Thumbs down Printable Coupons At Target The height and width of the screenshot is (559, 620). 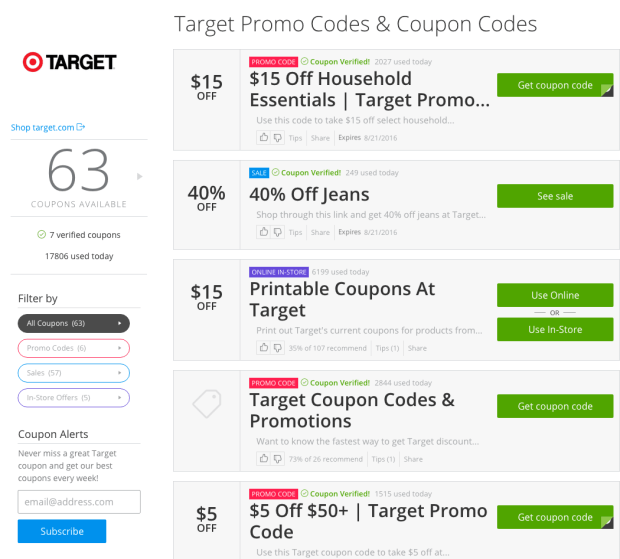pos(277,348)
